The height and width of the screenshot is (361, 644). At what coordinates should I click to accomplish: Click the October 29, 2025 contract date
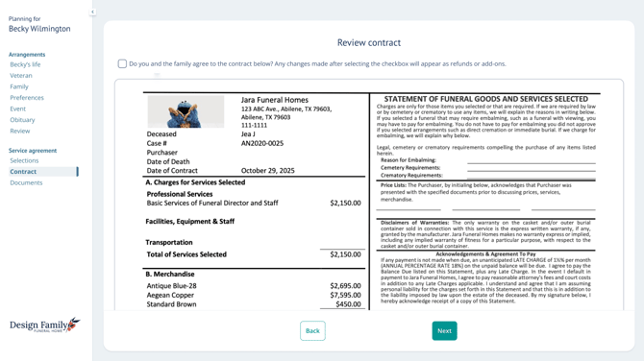tap(268, 170)
